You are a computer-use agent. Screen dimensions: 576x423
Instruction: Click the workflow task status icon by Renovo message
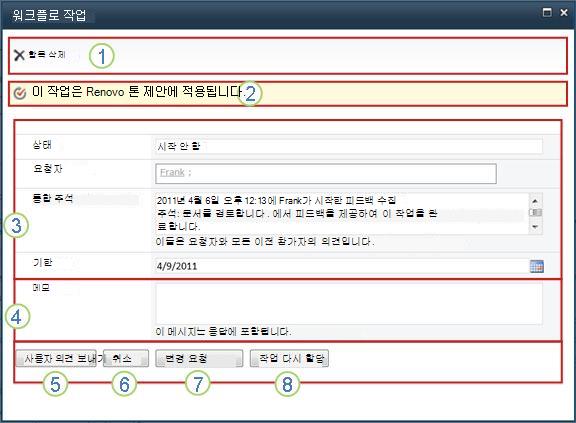[19, 93]
